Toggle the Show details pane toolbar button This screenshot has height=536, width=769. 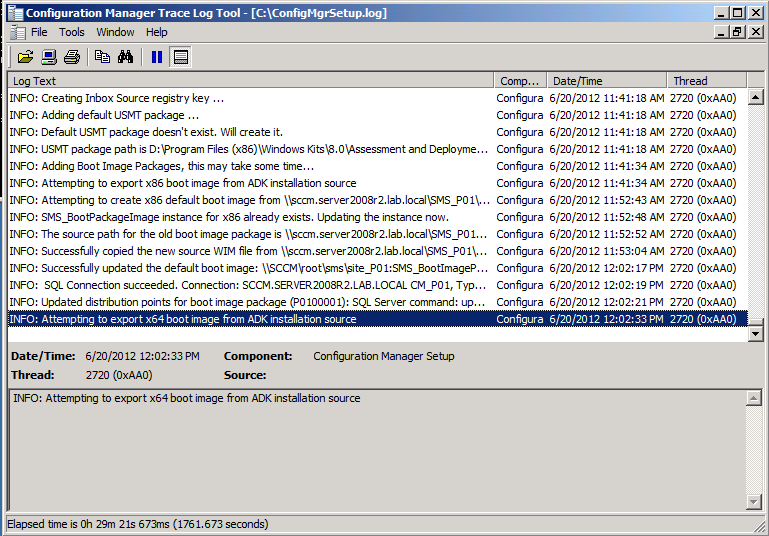coord(180,57)
